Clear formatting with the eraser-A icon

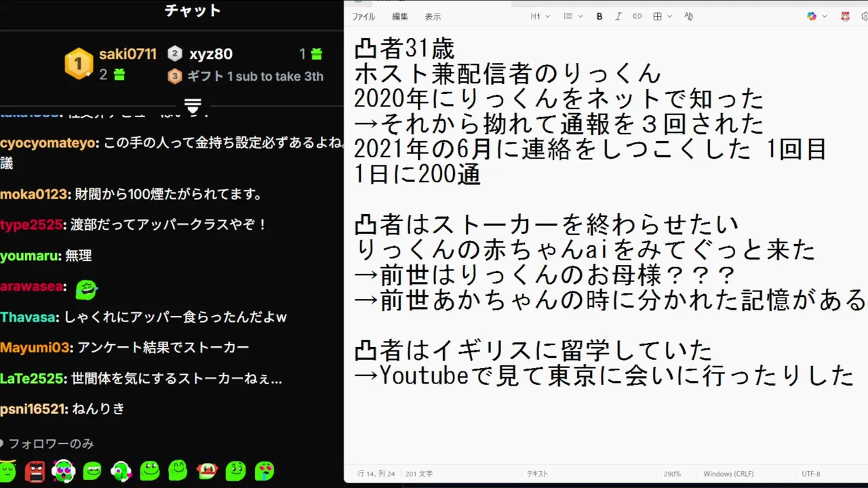[x=689, y=16]
